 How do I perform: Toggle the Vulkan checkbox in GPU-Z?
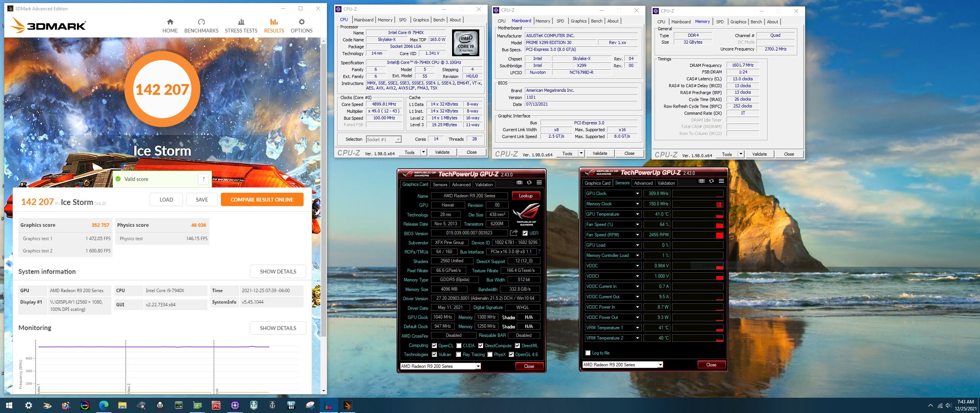[434, 354]
